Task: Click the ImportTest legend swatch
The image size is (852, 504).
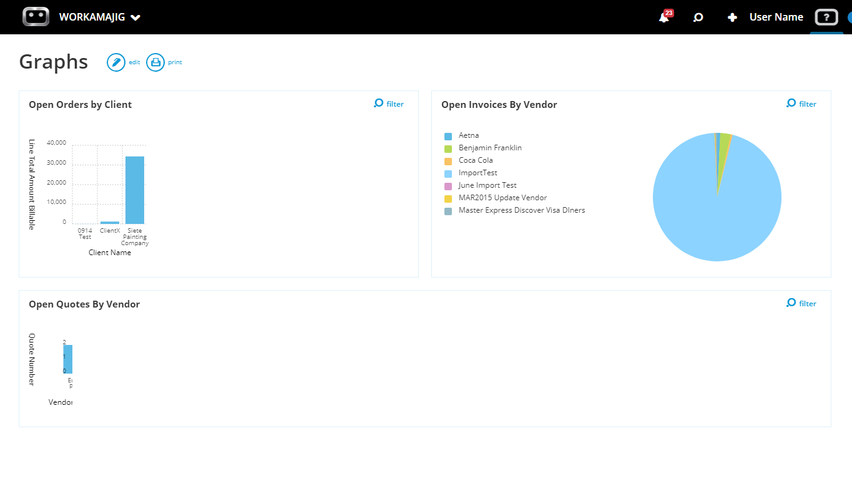Action: 448,173
